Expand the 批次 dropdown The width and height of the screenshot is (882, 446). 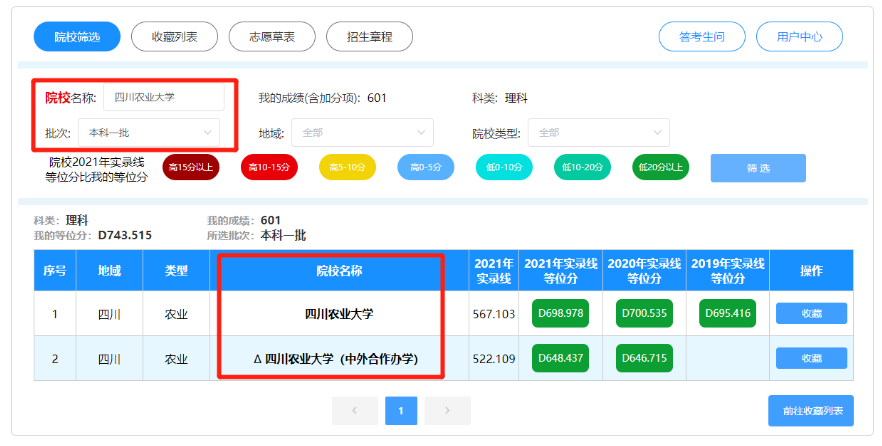click(148, 133)
